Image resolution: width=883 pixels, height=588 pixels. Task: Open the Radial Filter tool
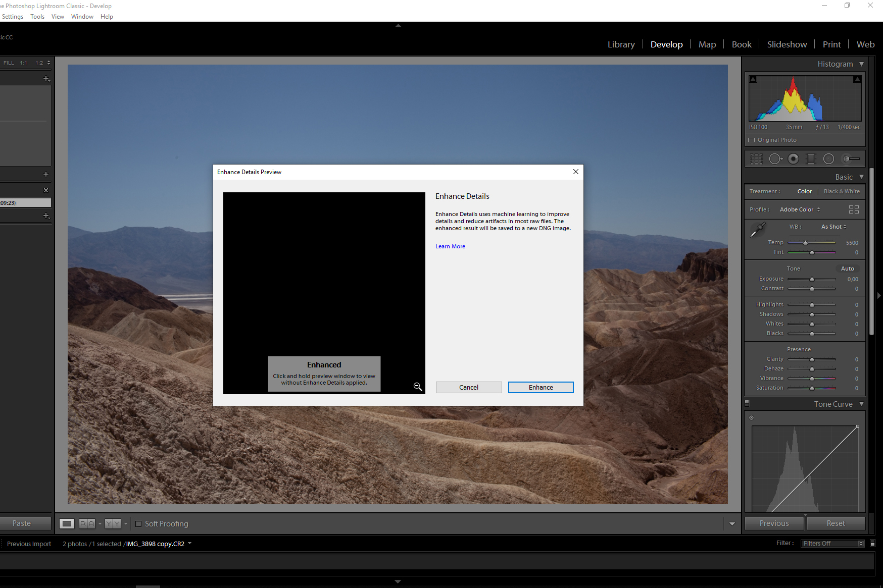828,158
